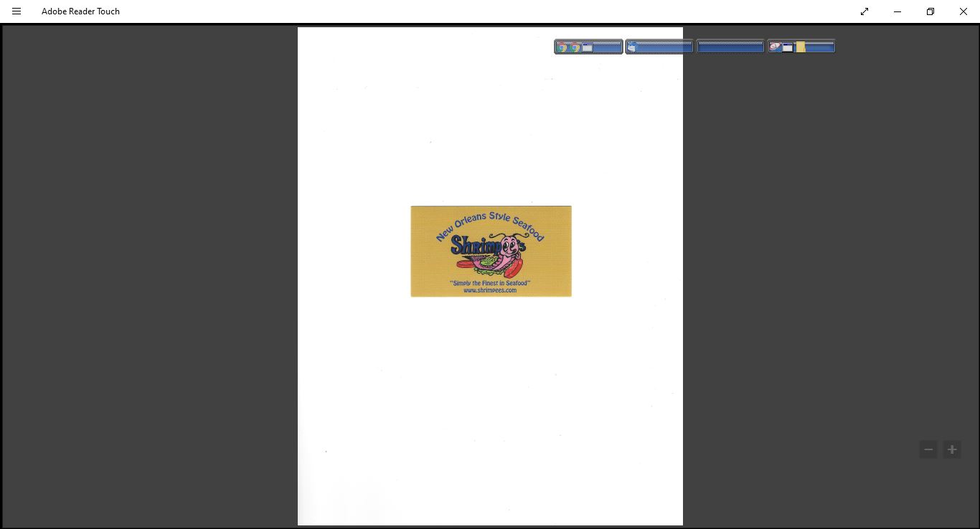Click the "Simply the Finest in Seafood" slogan

(490, 283)
